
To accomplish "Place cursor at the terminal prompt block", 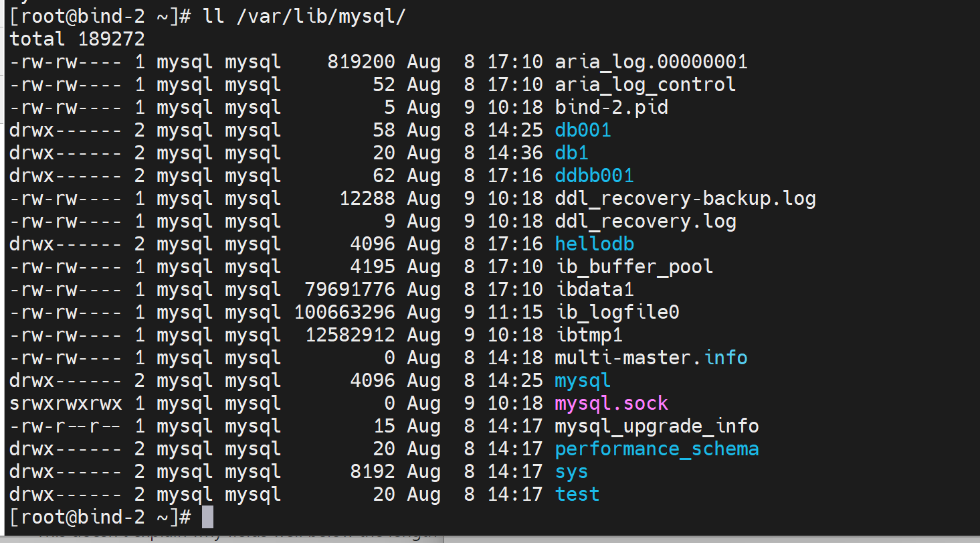I will 207,517.
